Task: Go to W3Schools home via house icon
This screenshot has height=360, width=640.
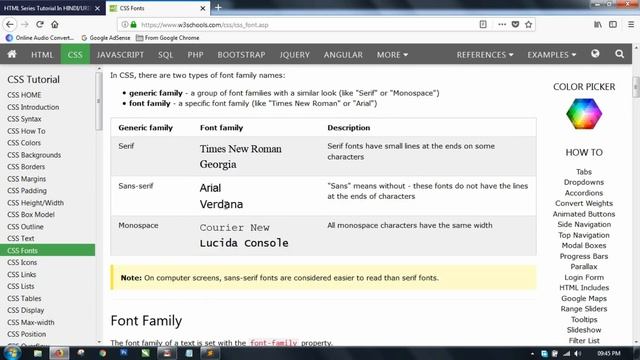Action: (12, 54)
